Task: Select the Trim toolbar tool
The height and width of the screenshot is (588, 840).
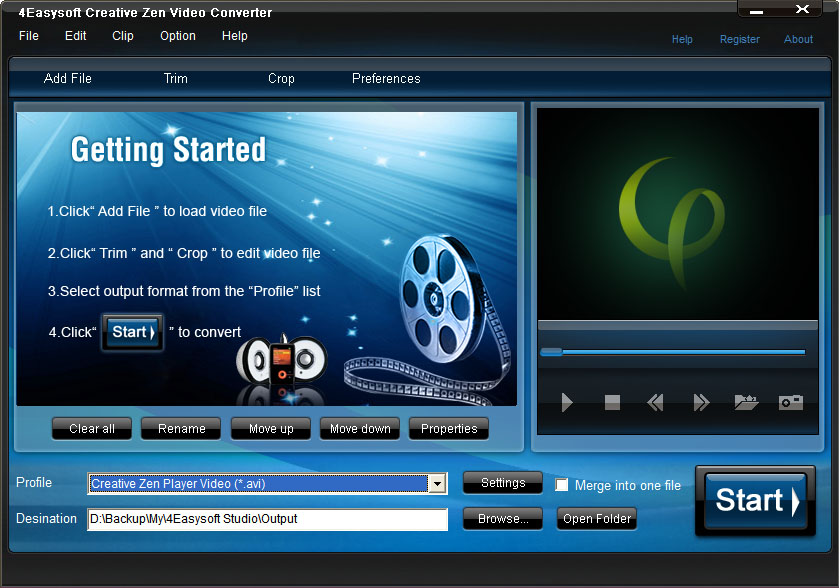Action: [x=176, y=79]
